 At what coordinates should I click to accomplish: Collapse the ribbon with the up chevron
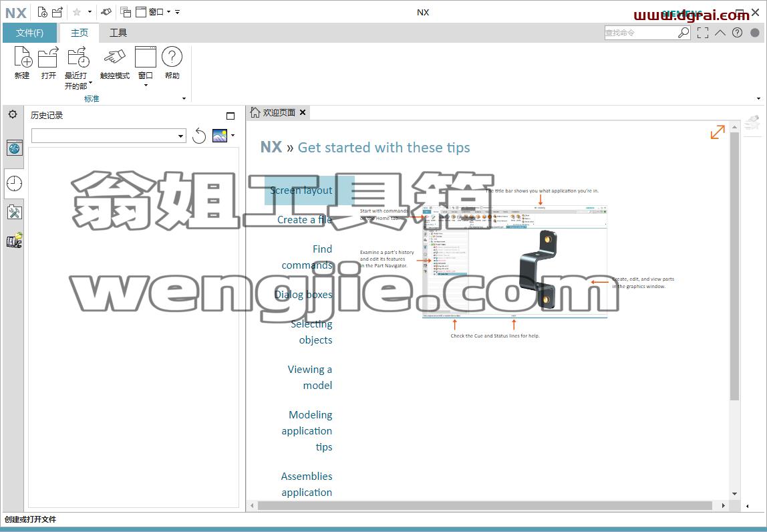pos(720,33)
